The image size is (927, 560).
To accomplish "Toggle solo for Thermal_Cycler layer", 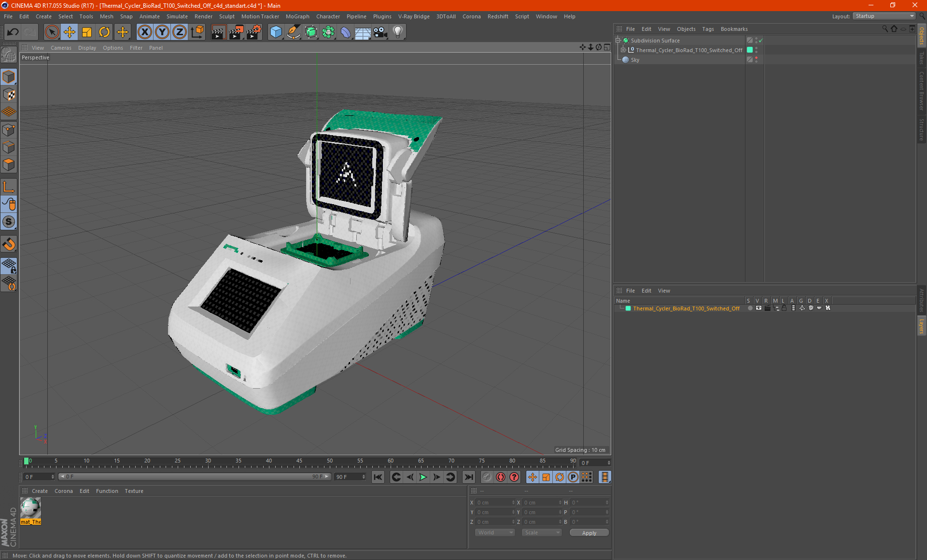I will point(750,308).
